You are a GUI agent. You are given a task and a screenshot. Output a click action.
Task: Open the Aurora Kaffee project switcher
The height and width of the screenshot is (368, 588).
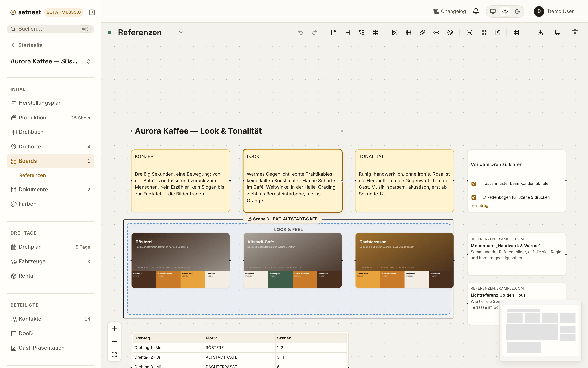click(50, 61)
